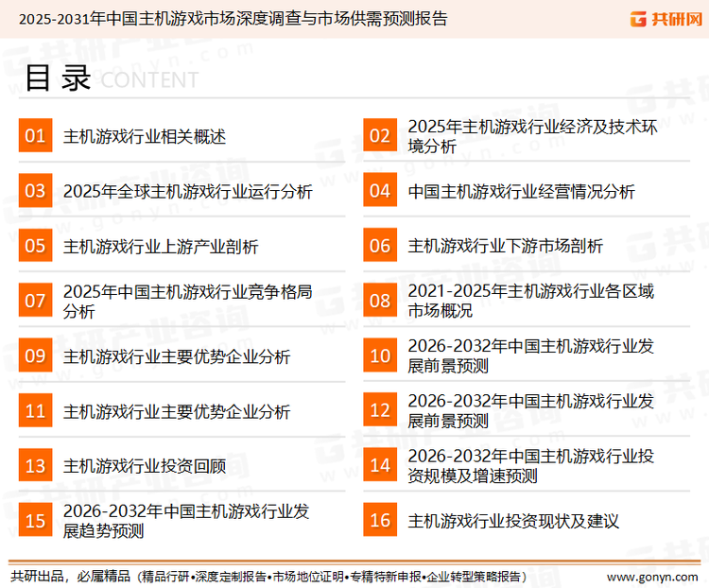The height and width of the screenshot is (588, 709).
Task: Open chapter 2021-2025年主机游戏行业各区域市场概况
Action: 531,302
